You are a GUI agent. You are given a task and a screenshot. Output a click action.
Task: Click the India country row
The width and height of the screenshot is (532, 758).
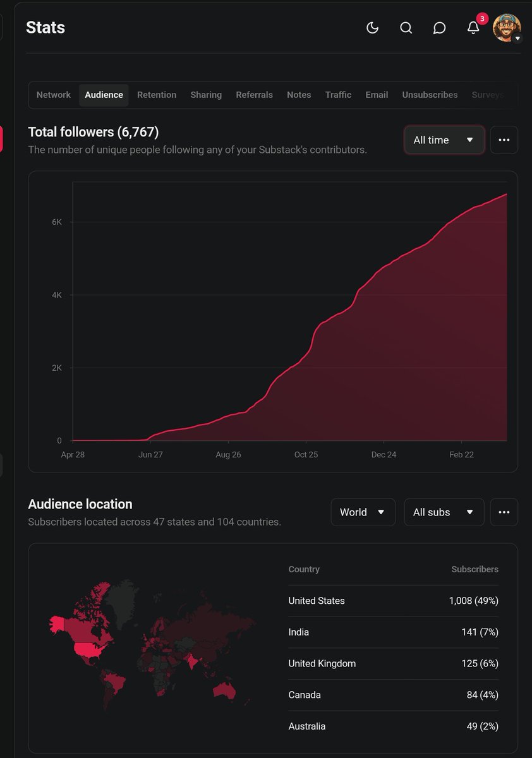tap(394, 632)
